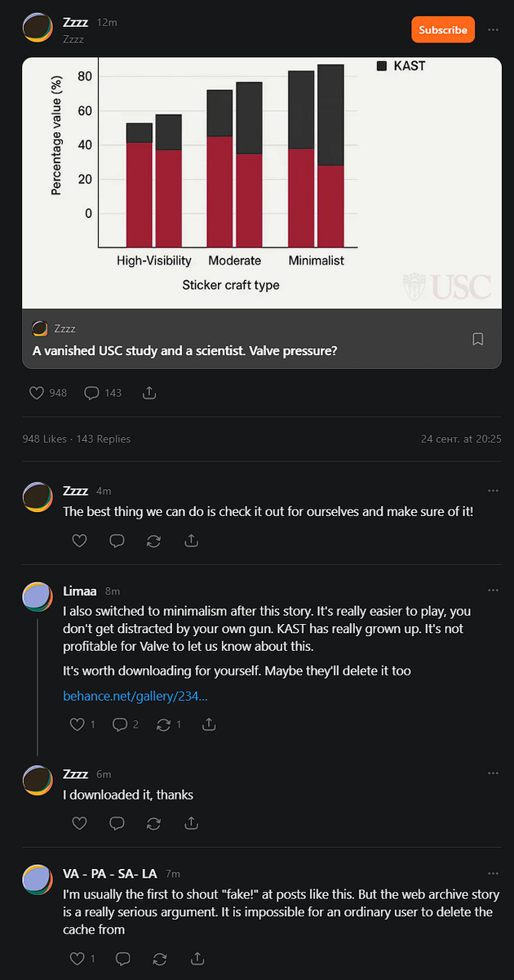Screen dimensions: 514x980
Task: Restack Limaa's comment
Action: pos(169,724)
